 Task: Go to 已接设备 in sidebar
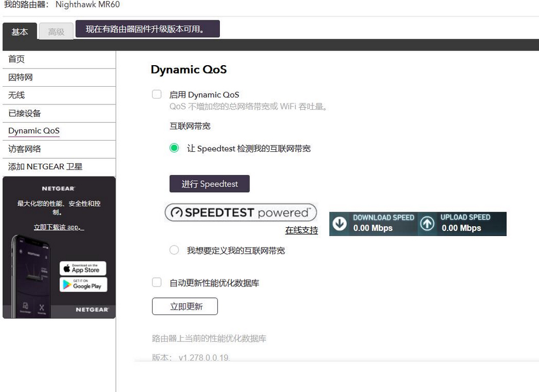tap(25, 113)
